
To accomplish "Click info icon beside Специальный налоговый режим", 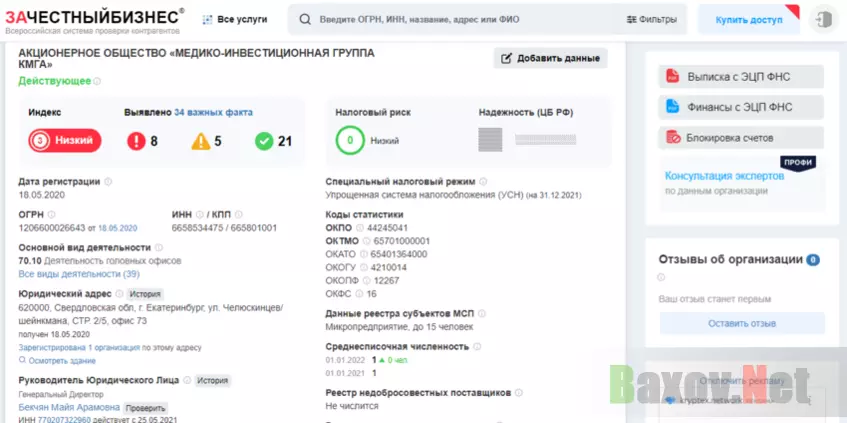I will (x=483, y=182).
